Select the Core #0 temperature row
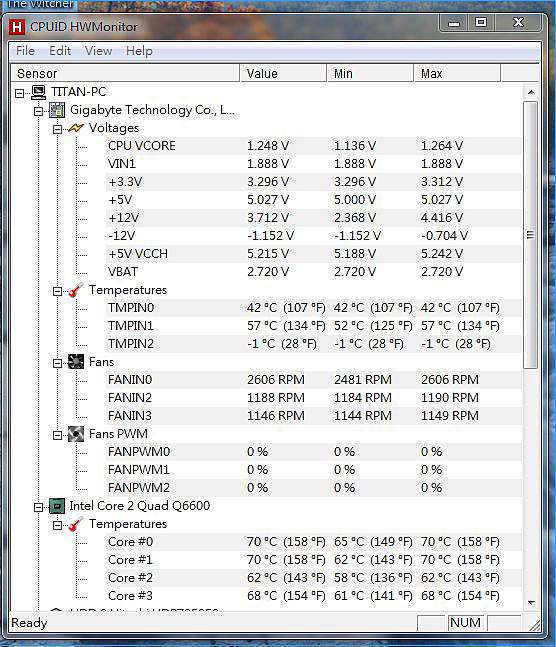Image resolution: width=556 pixels, height=647 pixels. tap(314, 542)
